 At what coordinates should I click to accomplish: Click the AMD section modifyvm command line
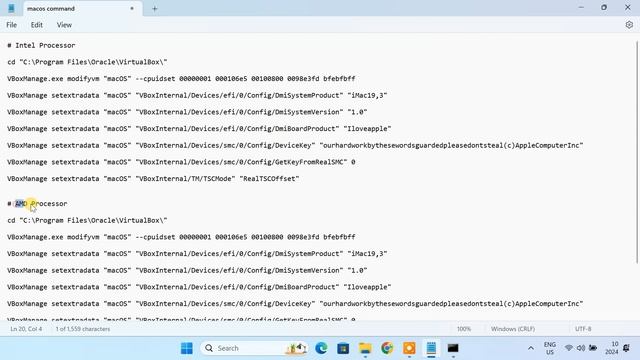pos(181,237)
